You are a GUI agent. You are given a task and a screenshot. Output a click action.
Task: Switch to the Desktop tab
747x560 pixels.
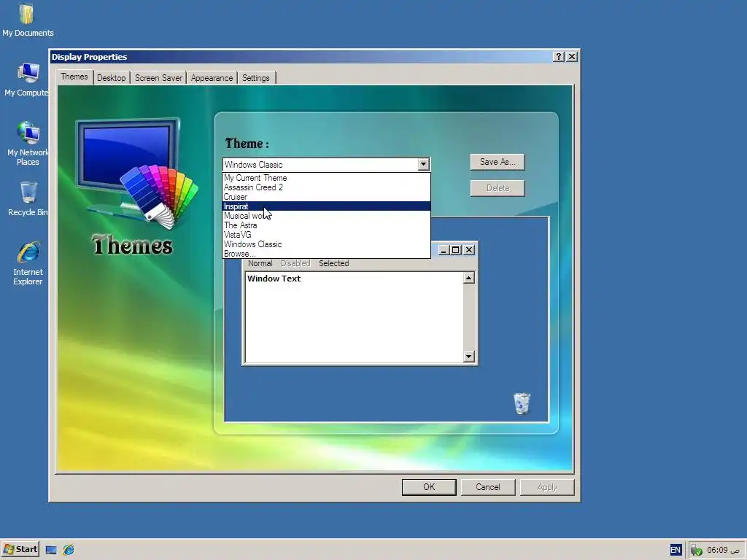coord(111,78)
